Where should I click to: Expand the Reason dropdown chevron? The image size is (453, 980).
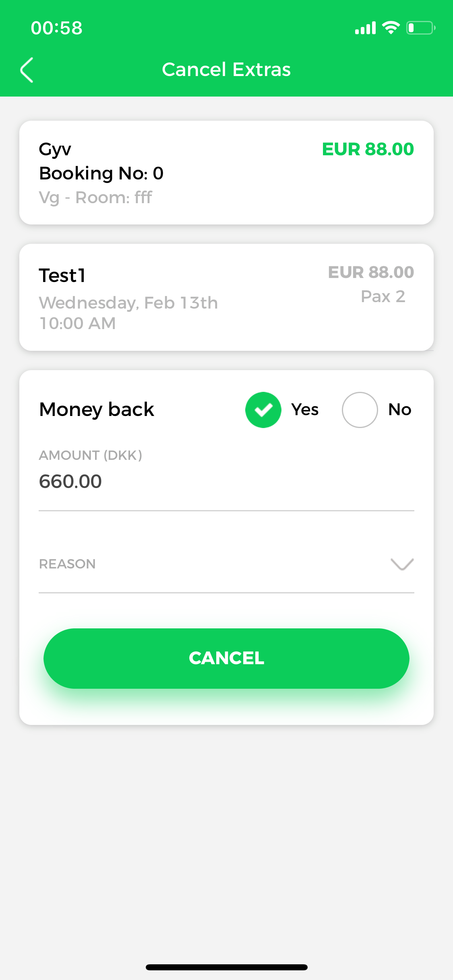(402, 564)
